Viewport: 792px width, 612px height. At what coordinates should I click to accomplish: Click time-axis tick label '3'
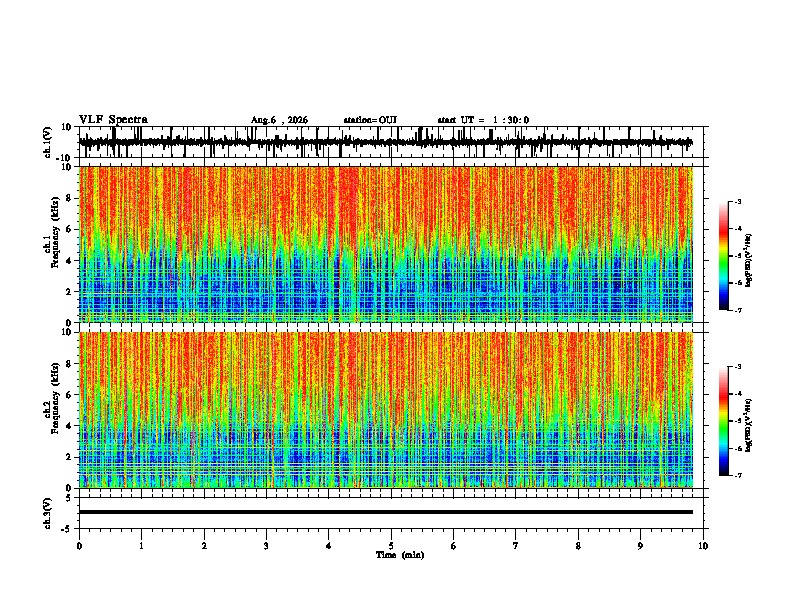(x=266, y=546)
